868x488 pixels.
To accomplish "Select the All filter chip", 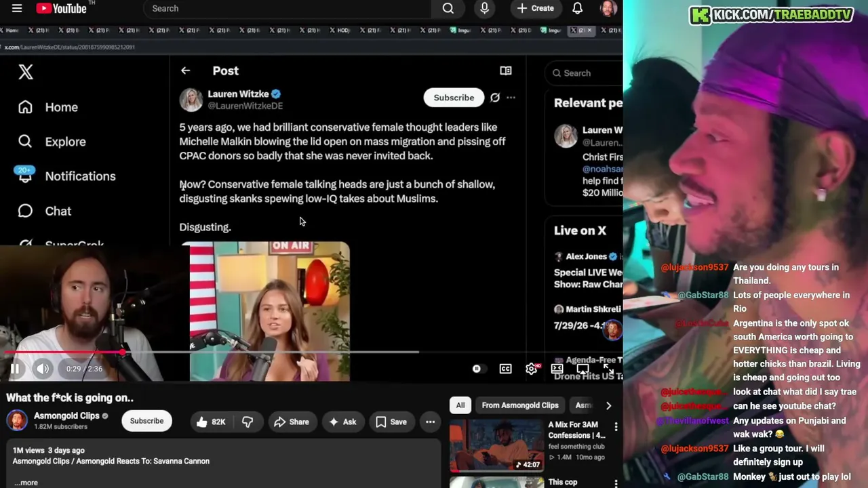I will click(460, 405).
